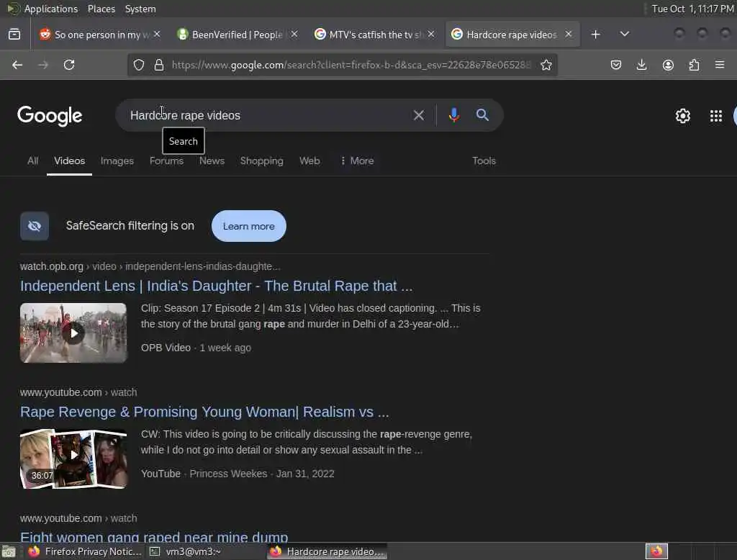
Task: Expand the More filters menu
Action: 357,161
